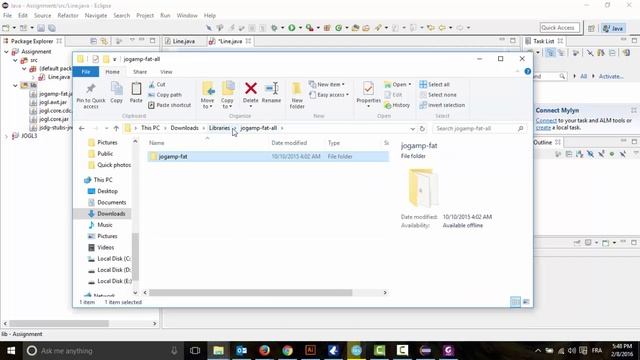Click Eclipse Quick Access field
The image size is (640, 360).
pyautogui.click(x=560, y=28)
